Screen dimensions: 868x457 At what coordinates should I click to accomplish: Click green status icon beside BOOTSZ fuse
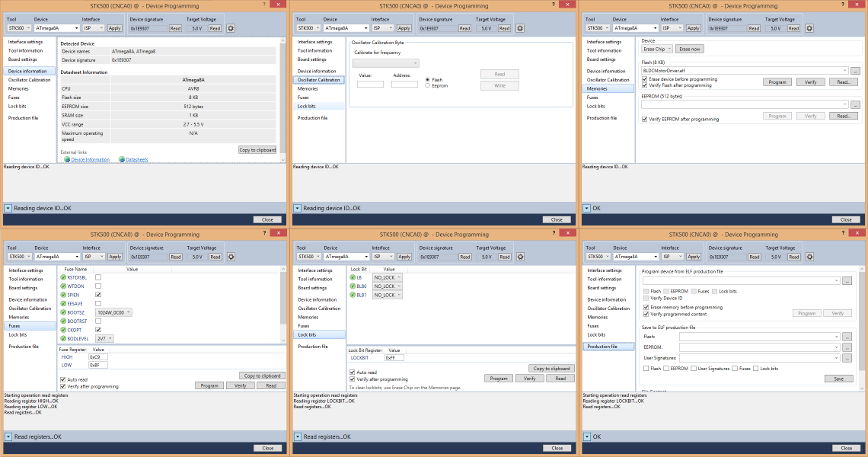click(63, 312)
